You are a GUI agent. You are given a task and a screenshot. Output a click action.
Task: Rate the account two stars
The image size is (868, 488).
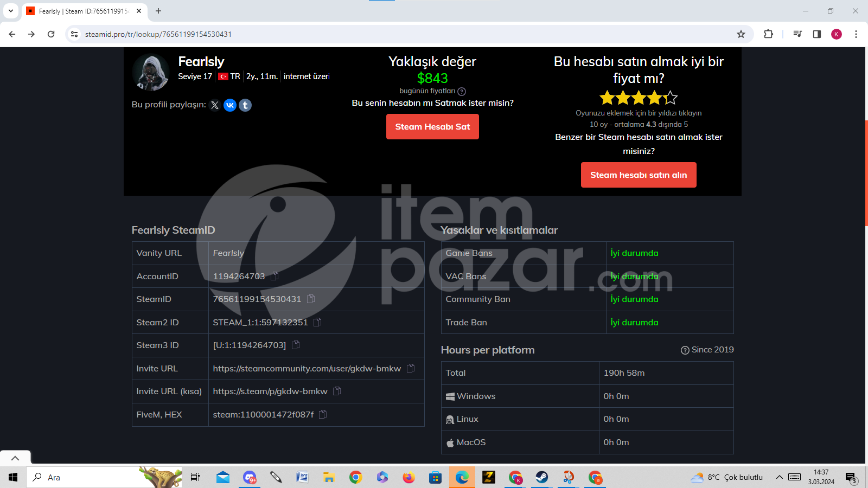click(x=623, y=98)
